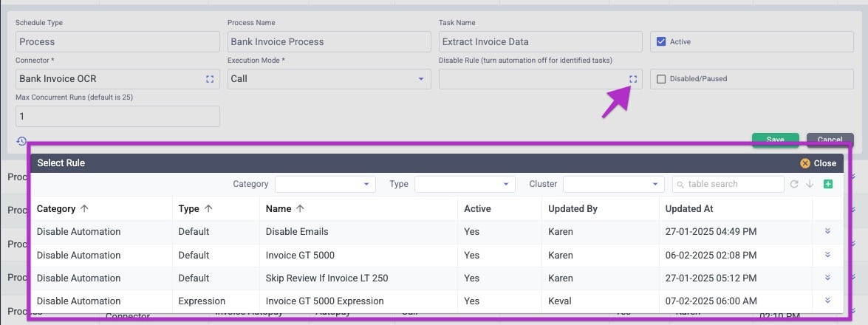Expand the Invoice GT 5000 Expression row chevron
The height and width of the screenshot is (325, 868).
tap(827, 301)
